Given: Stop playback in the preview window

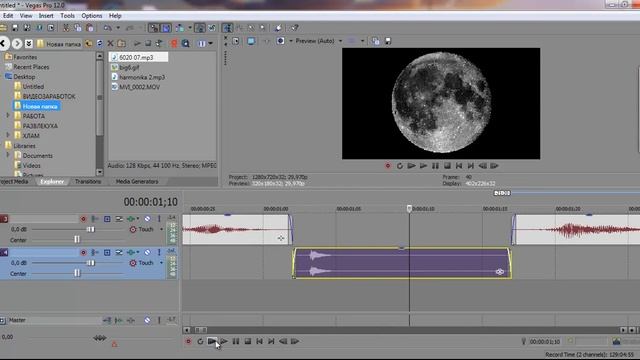Looking at the screenshot, I should point(447,166).
